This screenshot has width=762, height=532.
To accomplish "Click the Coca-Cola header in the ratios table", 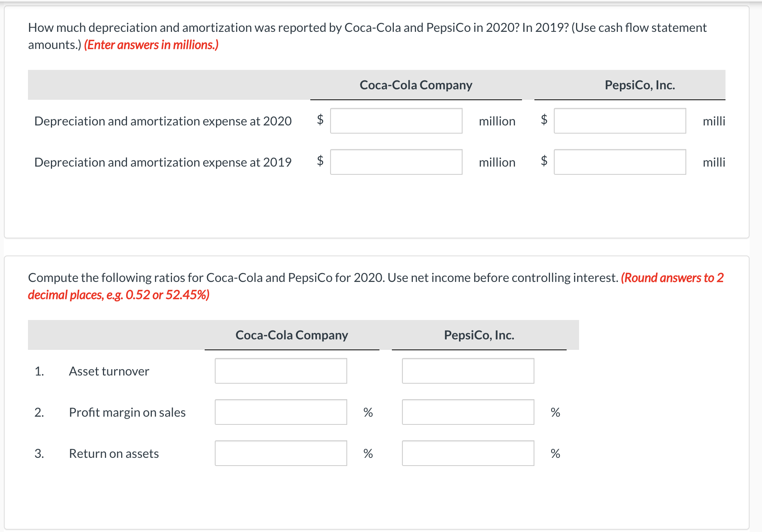I will pyautogui.click(x=292, y=335).
